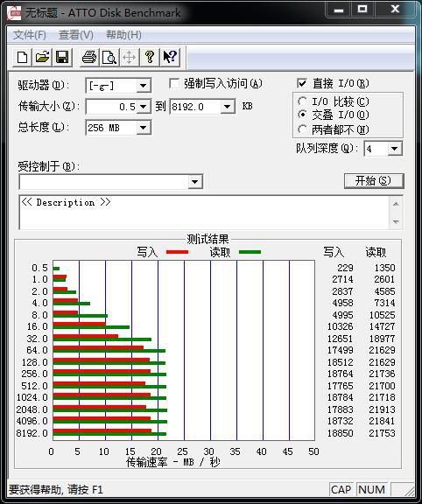Maximize the ATTO Disk Benchmark window
The width and height of the screenshot is (422, 504).
[x=362, y=10]
